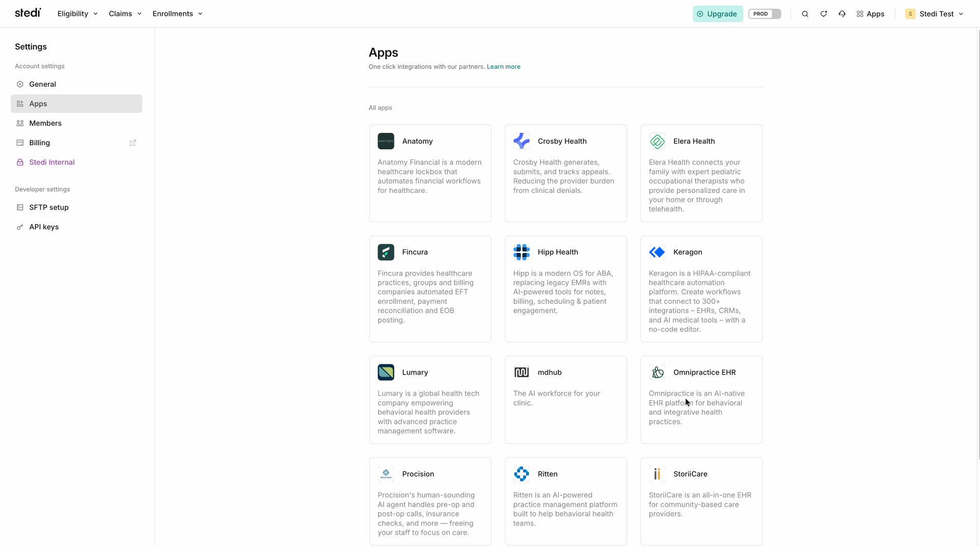Click the refresh icon in top bar
Screen dimensions: 980x546
[823, 14]
